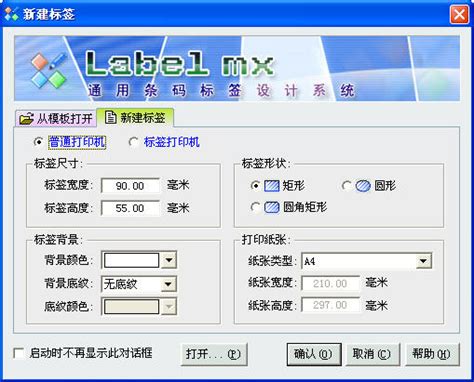This screenshot has height=382, width=474.
Task: Close the 新建标签 dialog window
Action: (459, 14)
